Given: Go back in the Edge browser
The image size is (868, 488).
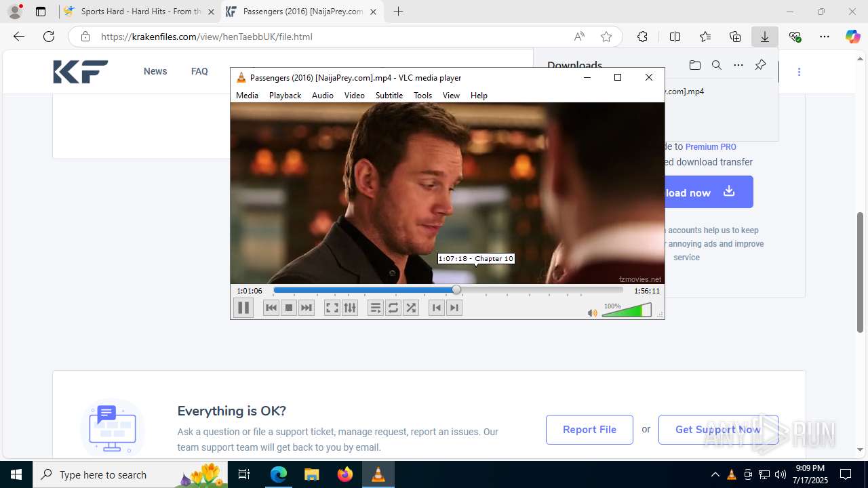Looking at the screenshot, I should point(19,37).
